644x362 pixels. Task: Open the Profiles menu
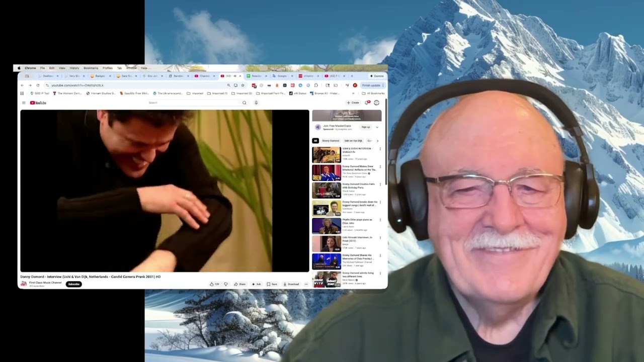[108, 68]
